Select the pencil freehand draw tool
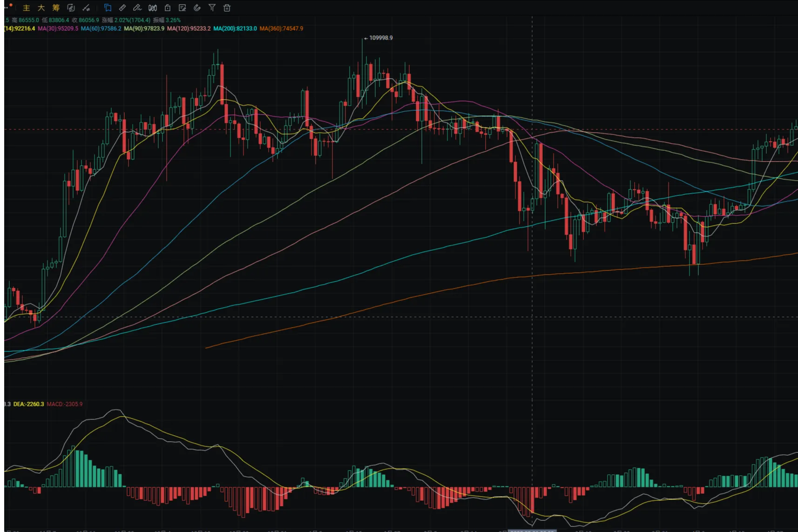 coord(137,8)
